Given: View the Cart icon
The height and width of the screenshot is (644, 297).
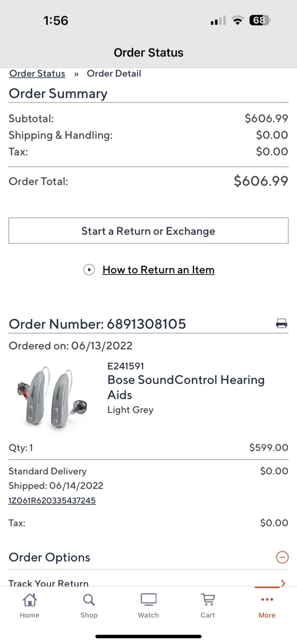Looking at the screenshot, I should pos(208,599).
